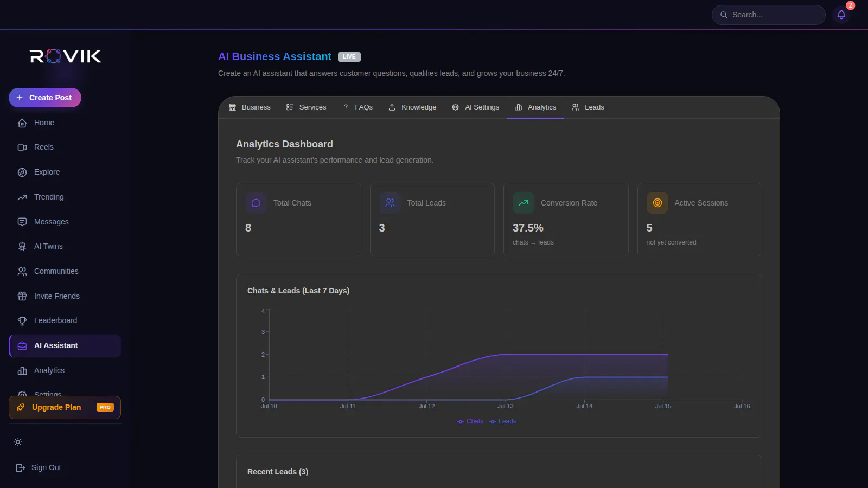Open the Business tab

250,107
